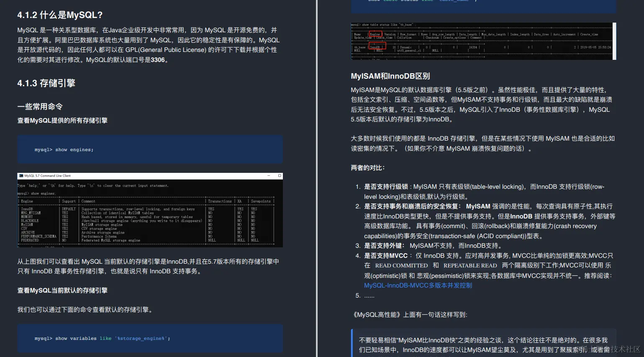Click the bold text 查看MySQL当前默认的存储引擎
Screen dimensions: 644x357
coord(62,290)
